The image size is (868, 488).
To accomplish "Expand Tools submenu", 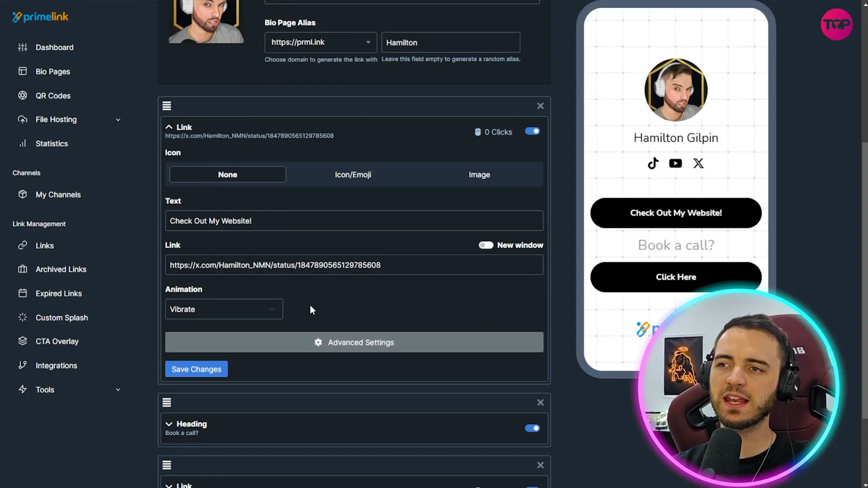I will click(118, 389).
